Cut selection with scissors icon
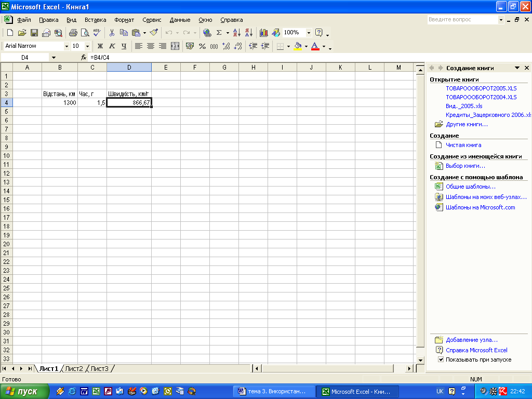Image resolution: width=532 pixels, height=399 pixels. coord(112,33)
